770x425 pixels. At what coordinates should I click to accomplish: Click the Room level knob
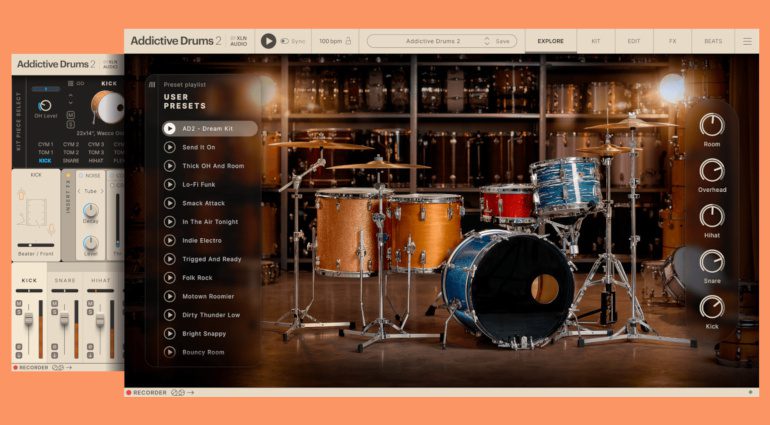(x=711, y=124)
